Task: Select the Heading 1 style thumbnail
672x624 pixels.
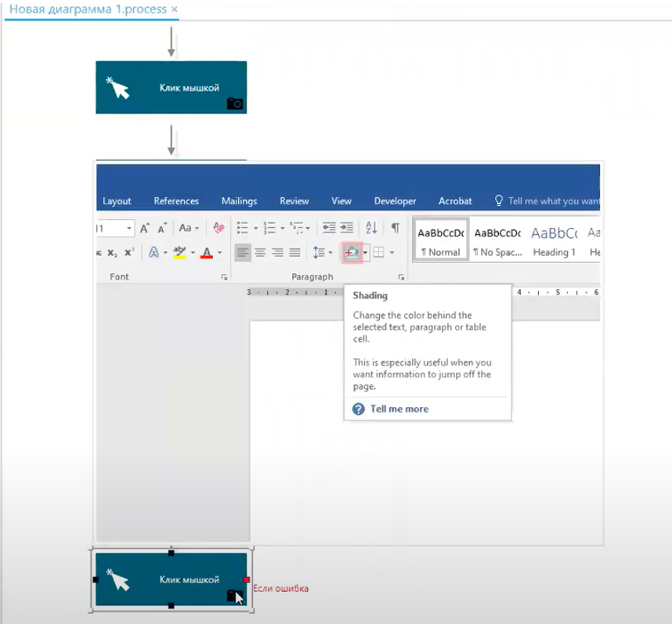Action: click(x=554, y=240)
